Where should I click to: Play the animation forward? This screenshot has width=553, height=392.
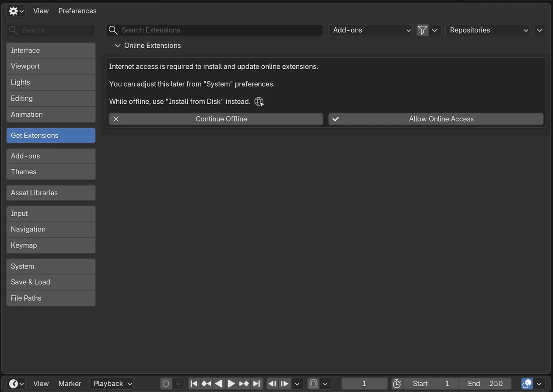[x=231, y=384]
